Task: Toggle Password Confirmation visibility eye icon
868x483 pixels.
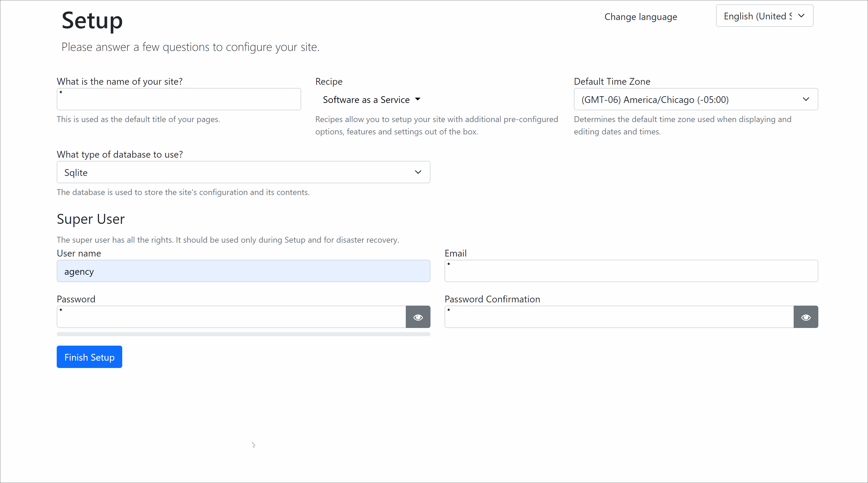Action: (806, 317)
